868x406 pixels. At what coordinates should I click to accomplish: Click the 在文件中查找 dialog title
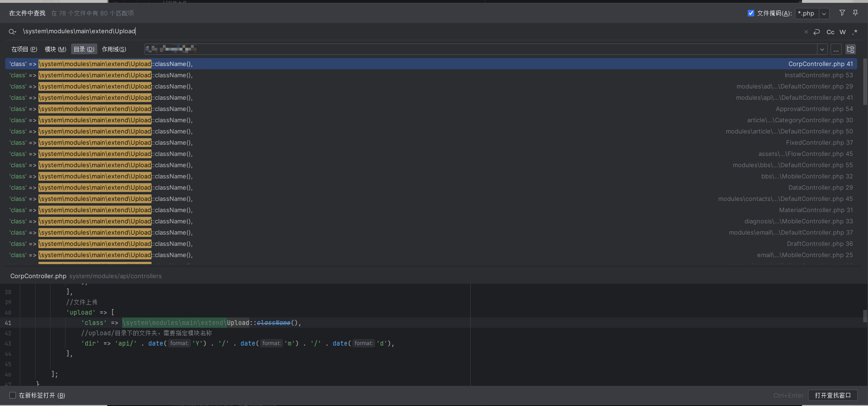point(27,13)
